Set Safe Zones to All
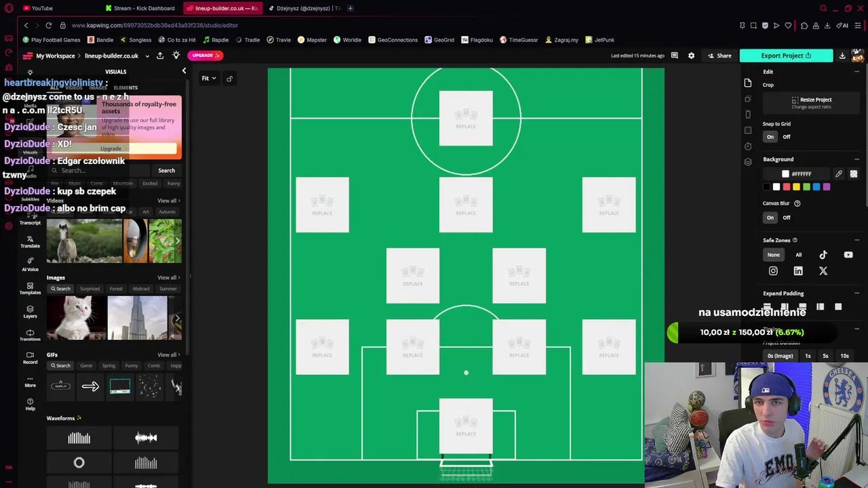Viewport: 868px width, 488px height. (x=798, y=254)
